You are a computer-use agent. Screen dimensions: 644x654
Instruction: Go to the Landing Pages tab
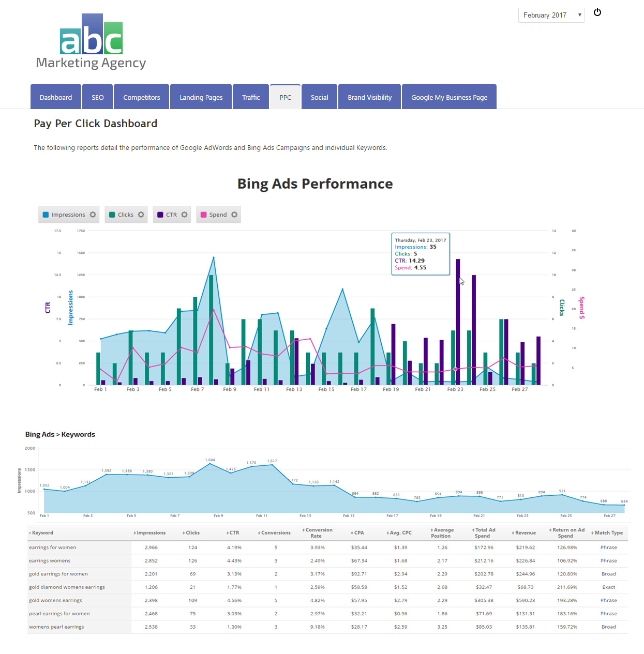click(x=201, y=97)
